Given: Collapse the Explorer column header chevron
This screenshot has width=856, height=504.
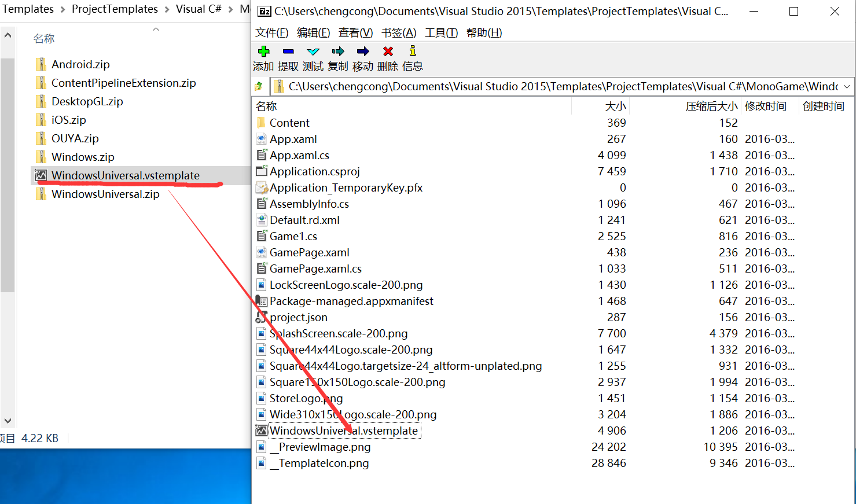Looking at the screenshot, I should (156, 29).
